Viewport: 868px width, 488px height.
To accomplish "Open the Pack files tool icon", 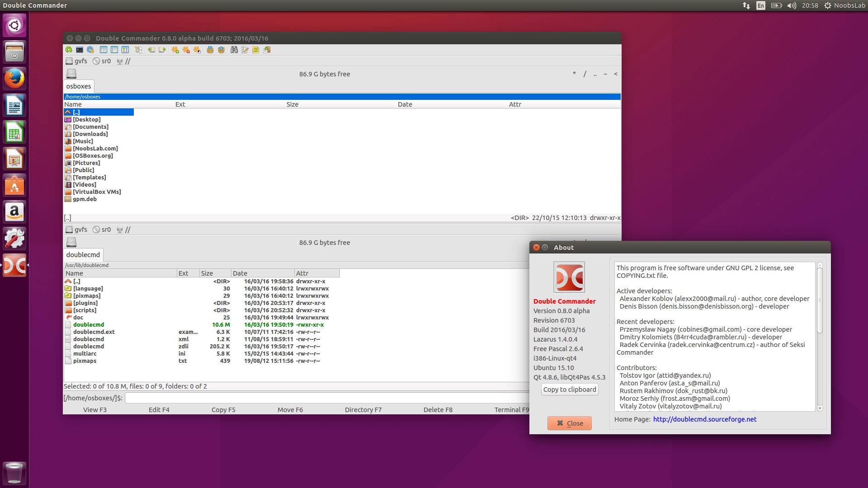I will click(x=210, y=50).
